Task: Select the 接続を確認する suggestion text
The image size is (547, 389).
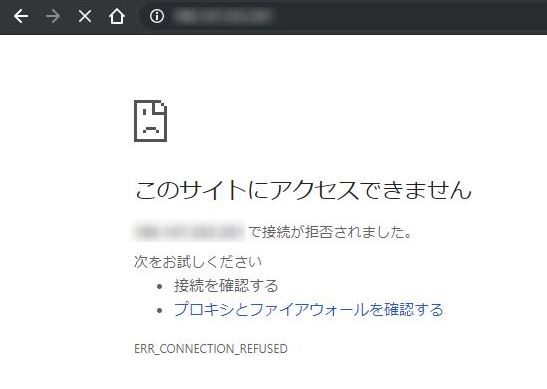Action: point(226,286)
